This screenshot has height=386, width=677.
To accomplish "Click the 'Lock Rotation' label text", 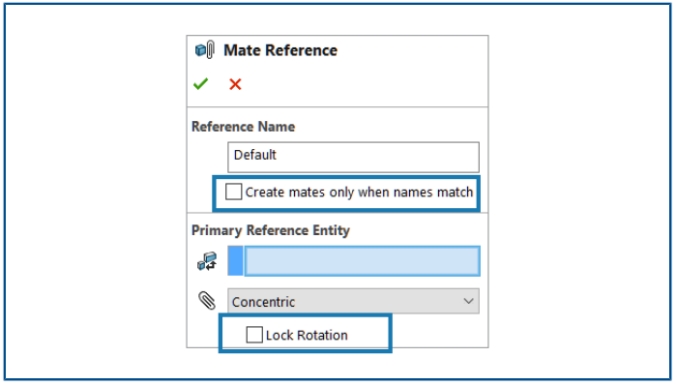I will click(x=307, y=335).
